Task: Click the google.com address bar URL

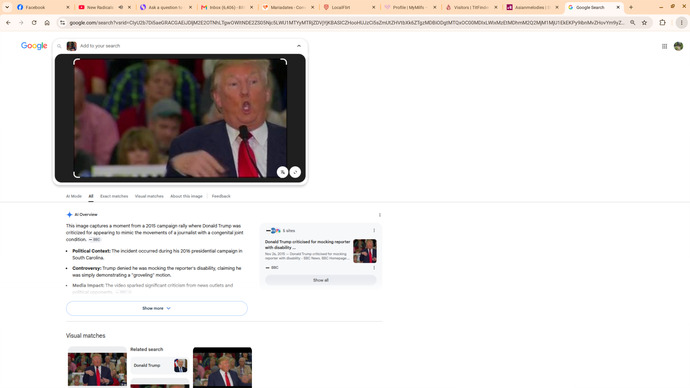Action: [346, 22]
